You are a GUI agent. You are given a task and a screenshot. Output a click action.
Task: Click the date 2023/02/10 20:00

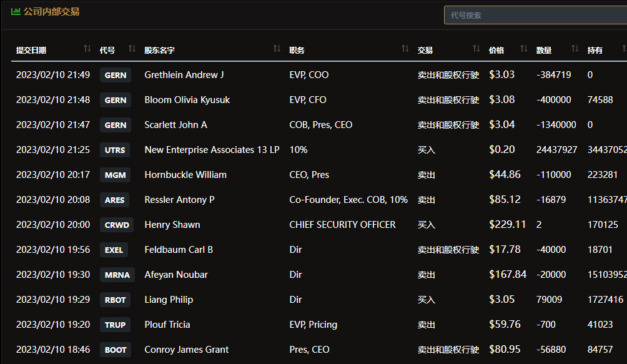53,225
